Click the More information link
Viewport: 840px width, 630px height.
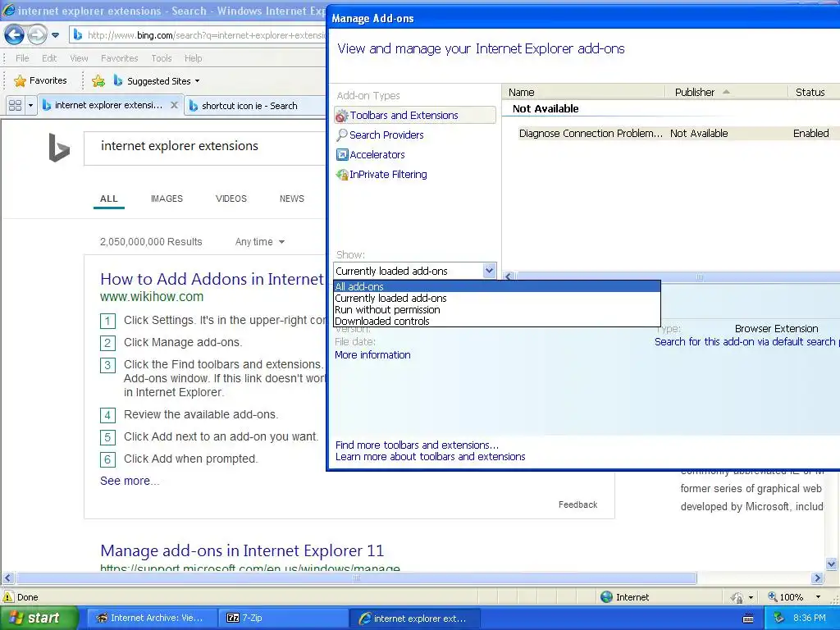(373, 355)
